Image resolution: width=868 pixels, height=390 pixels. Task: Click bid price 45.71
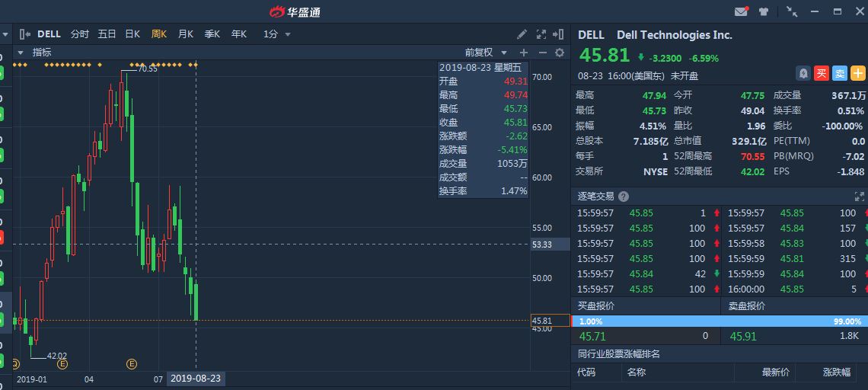pyautogui.click(x=592, y=336)
